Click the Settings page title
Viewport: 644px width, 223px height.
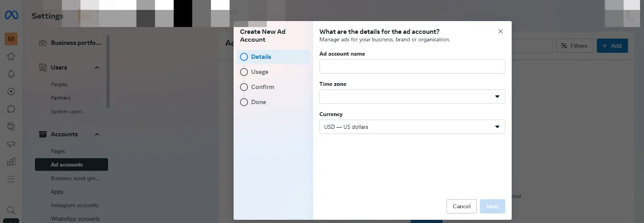(48, 16)
